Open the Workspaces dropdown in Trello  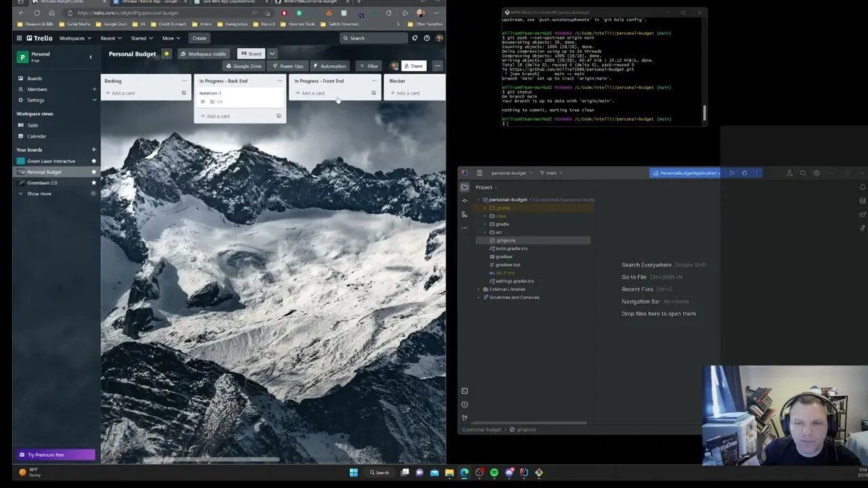[75, 38]
